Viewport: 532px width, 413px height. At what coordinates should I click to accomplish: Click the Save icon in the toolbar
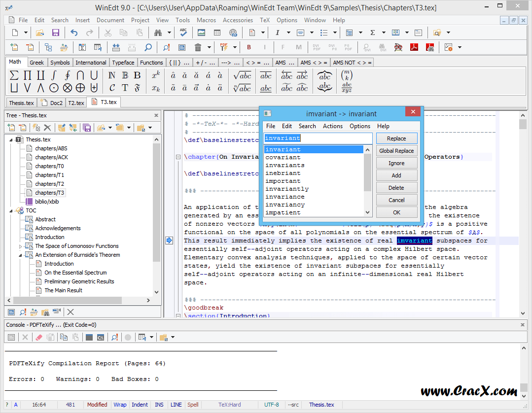pos(55,33)
